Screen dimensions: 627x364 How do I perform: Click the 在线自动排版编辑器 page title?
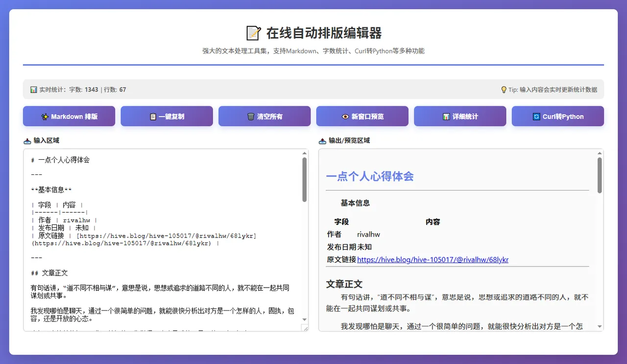(324, 33)
